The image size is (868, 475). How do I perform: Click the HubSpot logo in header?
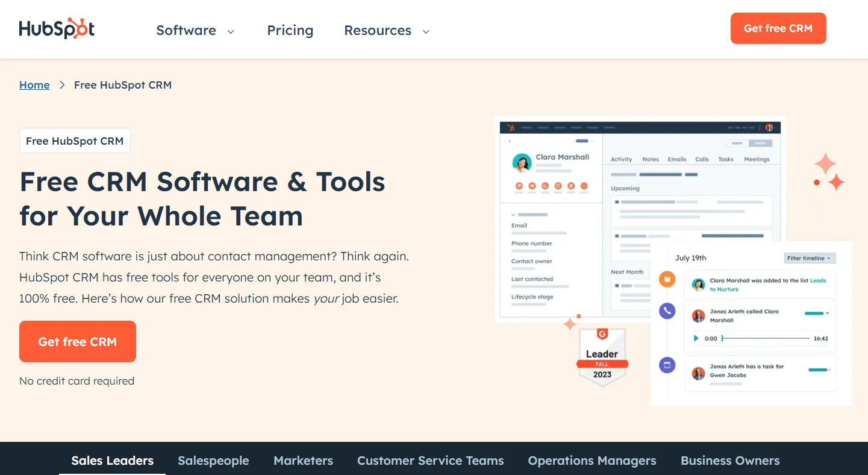pyautogui.click(x=57, y=29)
